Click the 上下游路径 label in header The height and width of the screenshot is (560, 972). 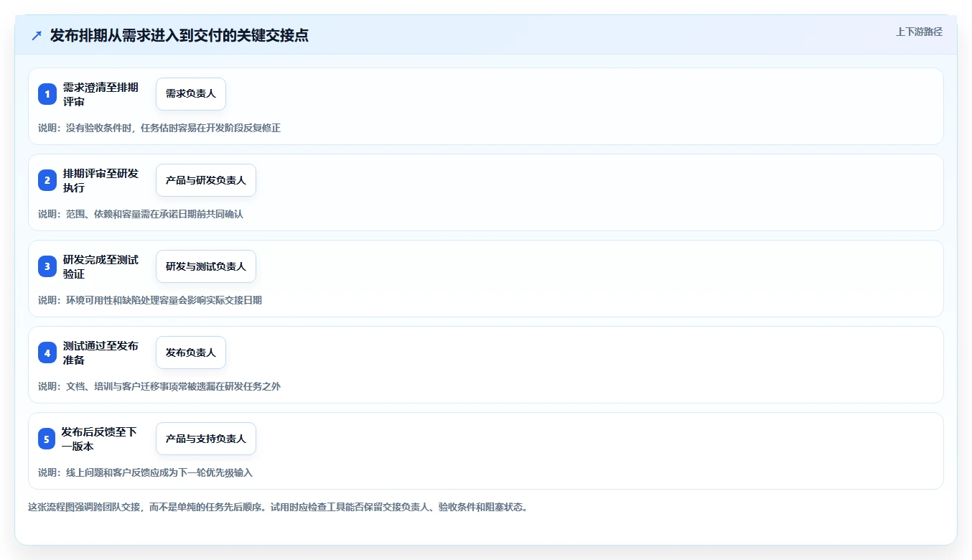coord(919,32)
